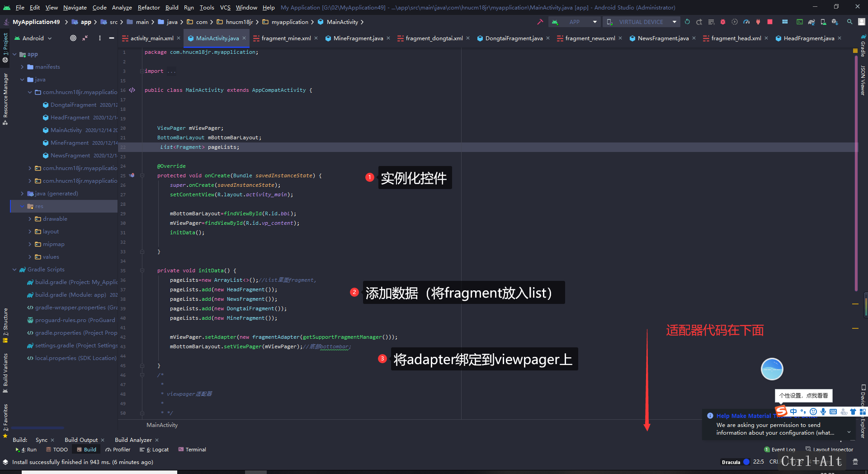Screen dimensions: 868x474
Task: Sync Project with Gradle Files elephant icon
Action: 811,22
